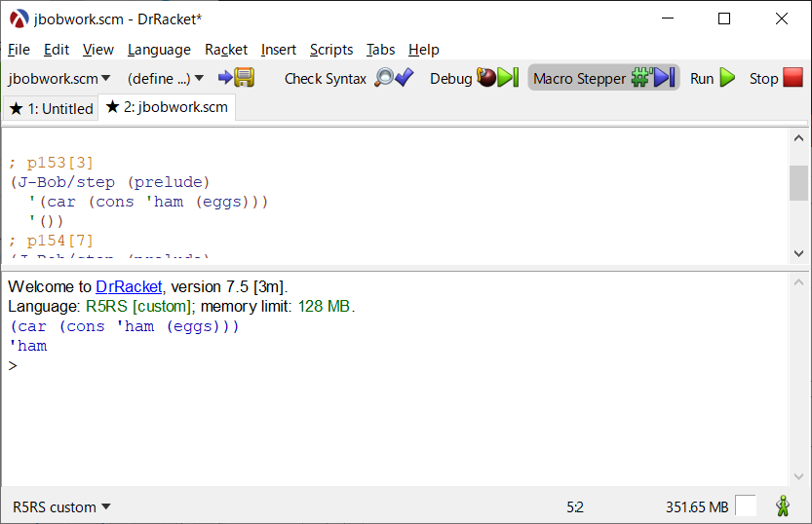
Task: Stop execution with the red square icon
Action: [793, 78]
